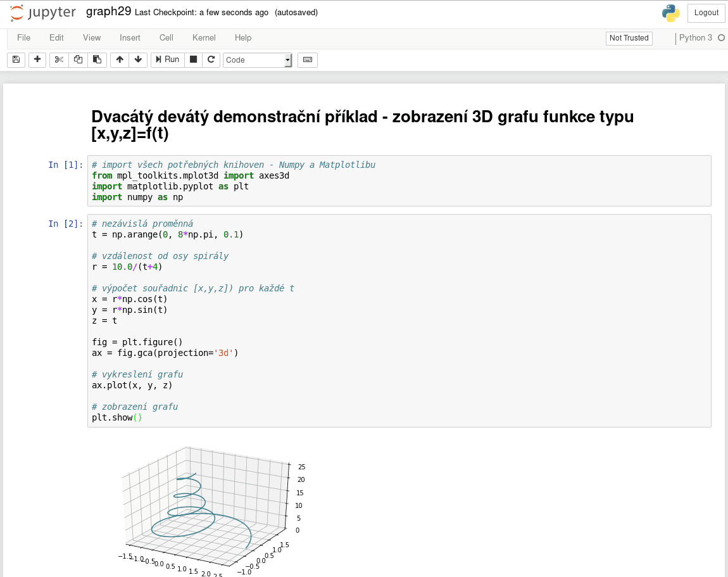This screenshot has height=577, width=728.
Task: Click the line "ax = fig.gca(projection='3d')"
Action: [165, 353]
